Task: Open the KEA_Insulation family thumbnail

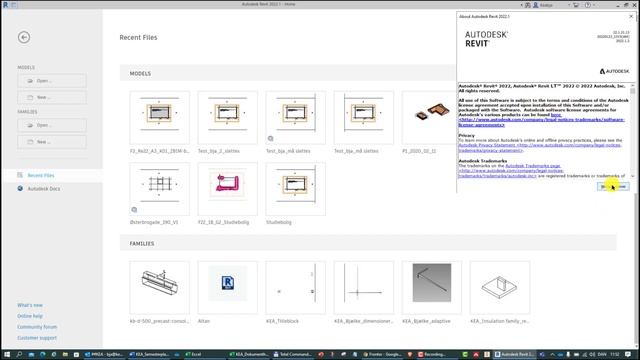Action: (x=500, y=288)
